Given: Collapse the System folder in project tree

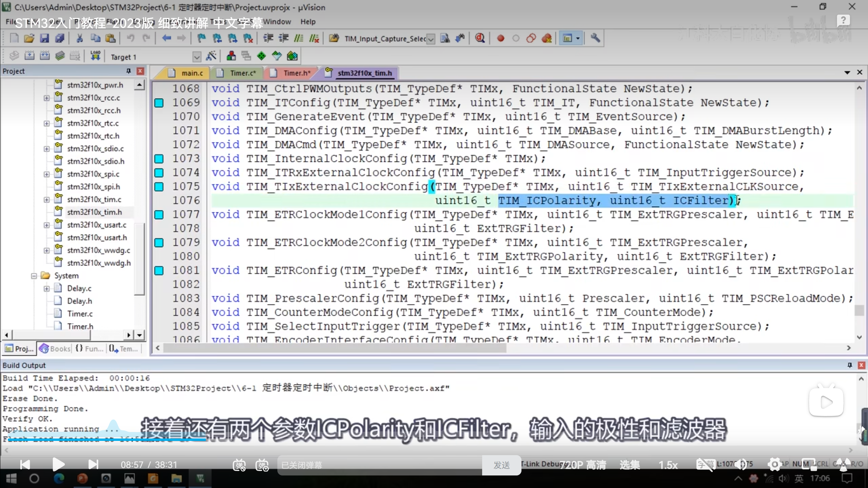Looking at the screenshot, I should 34,276.
